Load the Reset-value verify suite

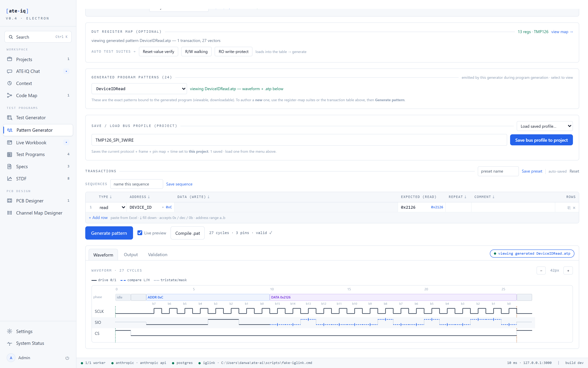158,52
